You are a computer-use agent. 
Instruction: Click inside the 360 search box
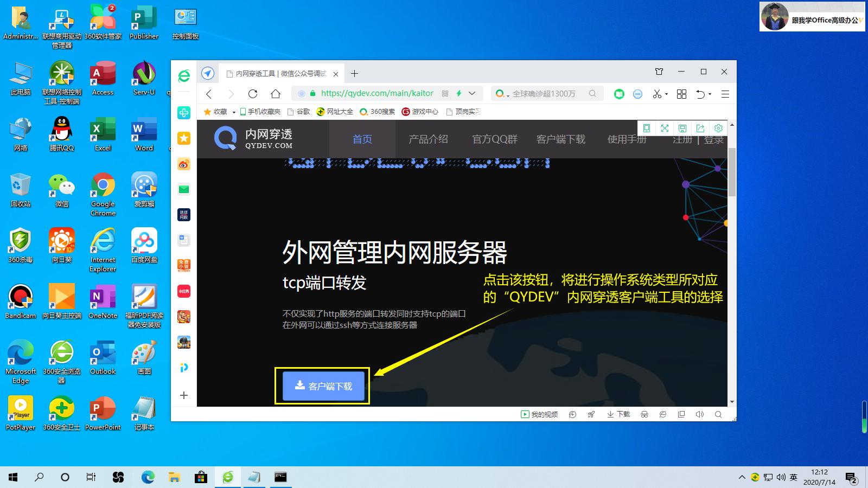point(542,93)
